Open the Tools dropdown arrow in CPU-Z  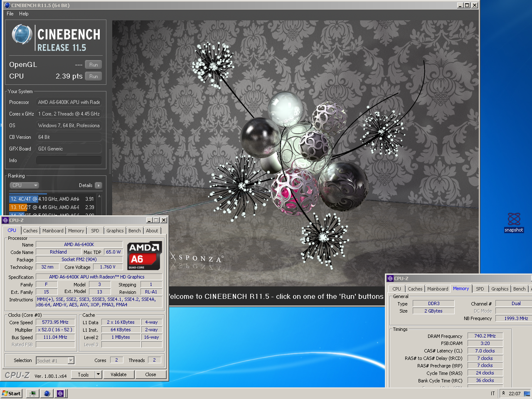(x=99, y=374)
